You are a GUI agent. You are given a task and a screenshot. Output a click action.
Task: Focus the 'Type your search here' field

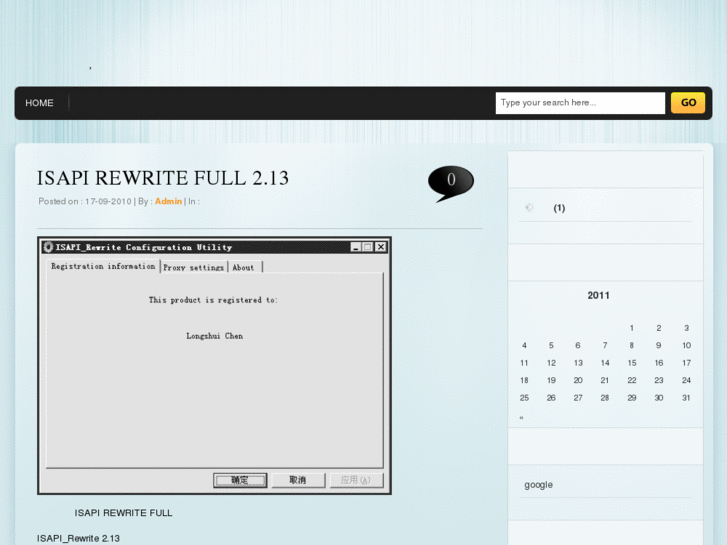pyautogui.click(x=580, y=103)
